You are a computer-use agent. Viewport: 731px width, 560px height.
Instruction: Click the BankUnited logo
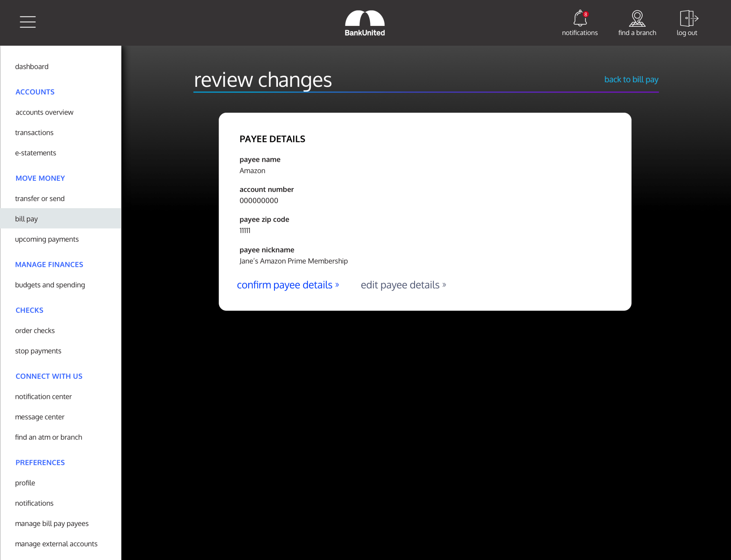point(365,23)
